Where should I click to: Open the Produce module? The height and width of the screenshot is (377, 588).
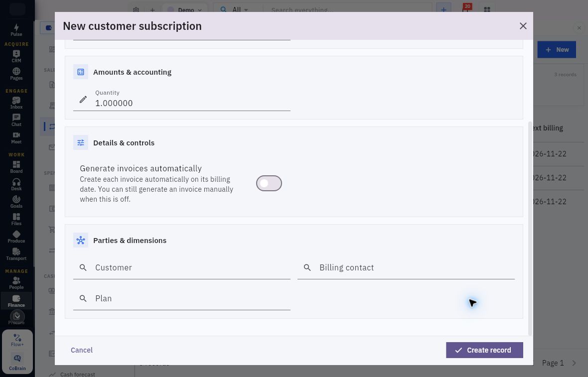click(16, 237)
